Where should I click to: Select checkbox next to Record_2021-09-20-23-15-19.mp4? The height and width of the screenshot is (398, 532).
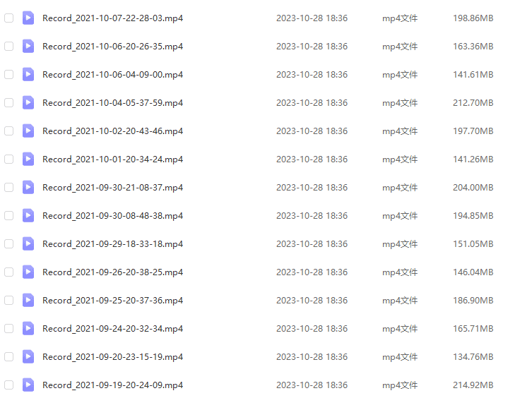8,356
